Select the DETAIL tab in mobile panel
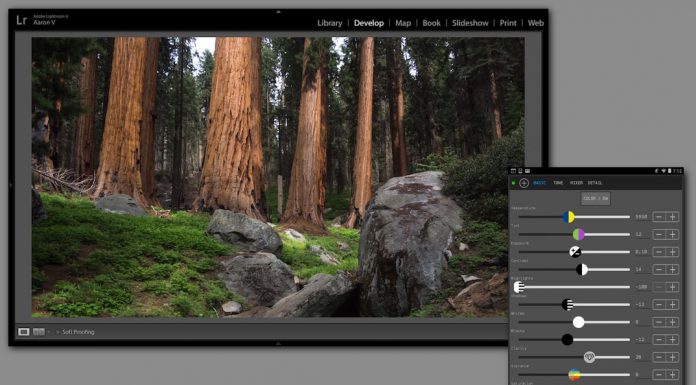 click(x=595, y=183)
